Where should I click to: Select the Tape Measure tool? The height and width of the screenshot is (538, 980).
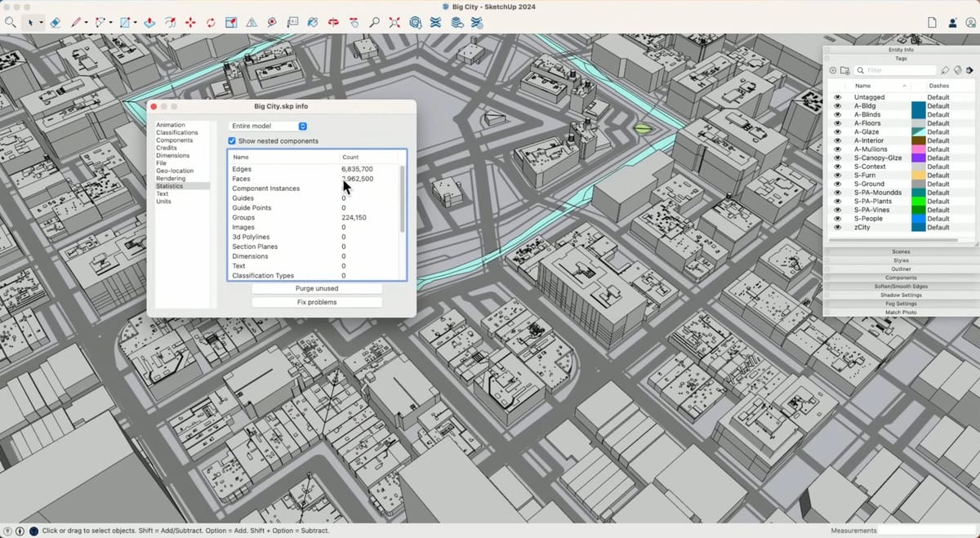(x=272, y=23)
